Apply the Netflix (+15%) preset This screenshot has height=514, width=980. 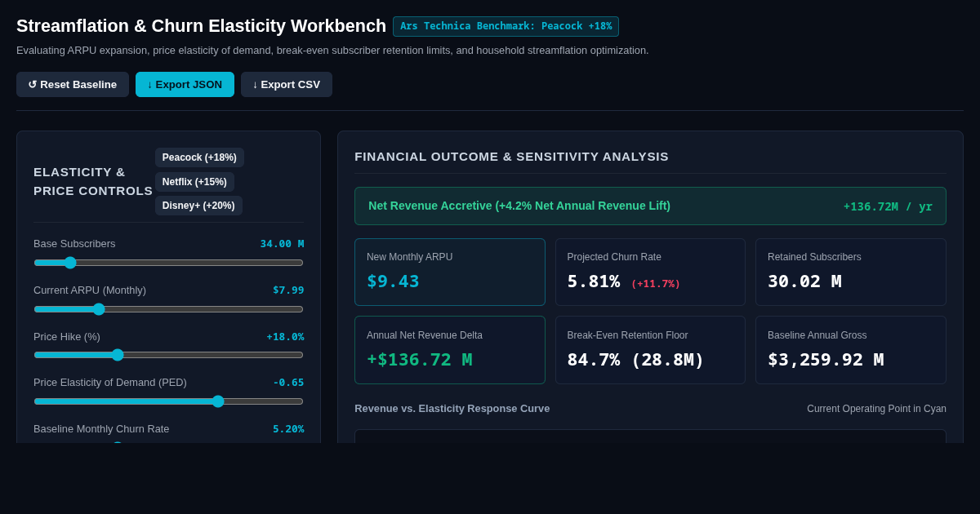tap(194, 182)
